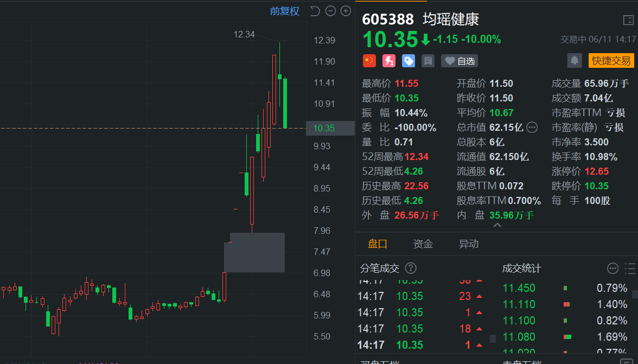Zoom out the candlestick chart

pos(330,11)
